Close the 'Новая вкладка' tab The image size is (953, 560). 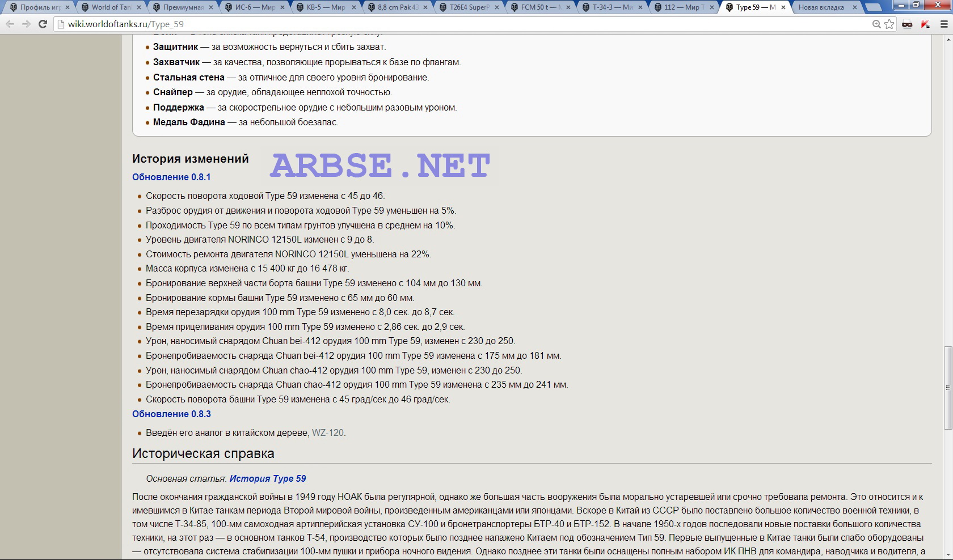tap(855, 7)
